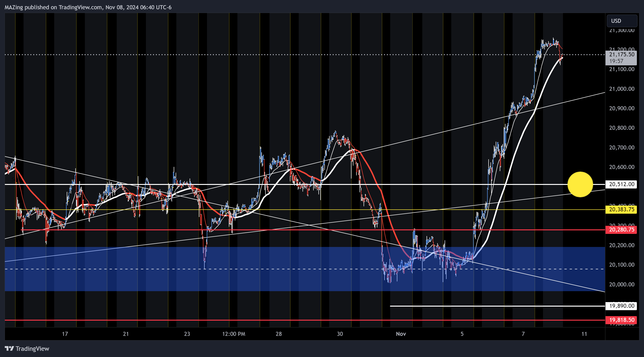Select the 20,512.00 white price label
Image resolution: width=644 pixels, height=357 pixels.
point(621,184)
